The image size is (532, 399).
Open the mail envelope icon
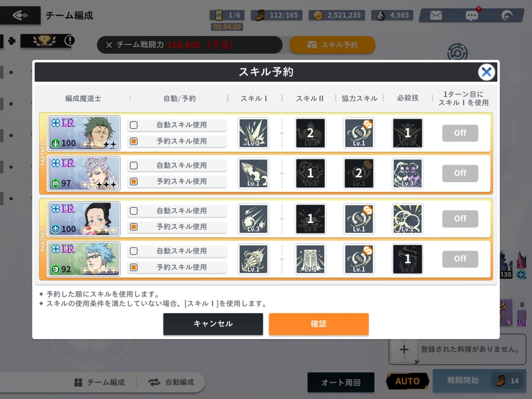(x=436, y=15)
